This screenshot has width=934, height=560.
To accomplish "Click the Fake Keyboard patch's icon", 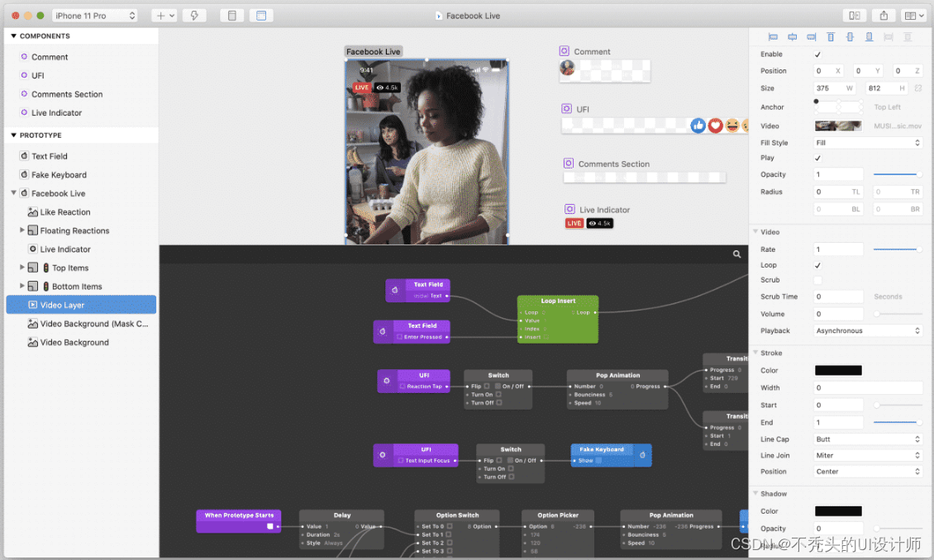I will 642,455.
